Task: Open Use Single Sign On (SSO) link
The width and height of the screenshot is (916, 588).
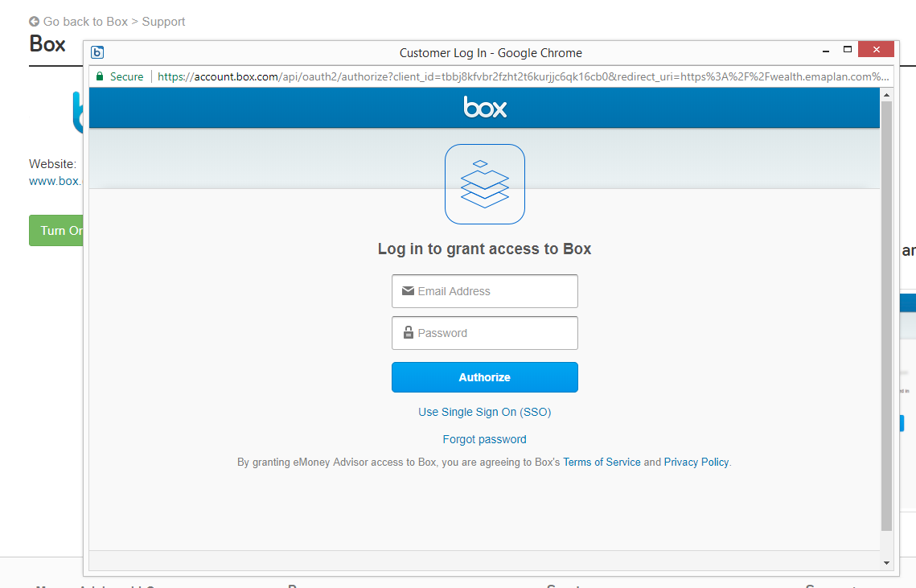Action: click(484, 412)
